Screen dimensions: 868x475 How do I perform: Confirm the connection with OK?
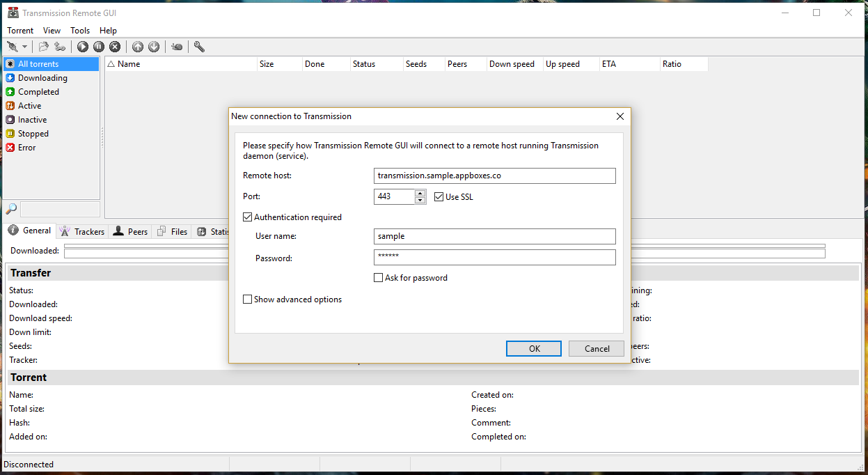pos(534,348)
